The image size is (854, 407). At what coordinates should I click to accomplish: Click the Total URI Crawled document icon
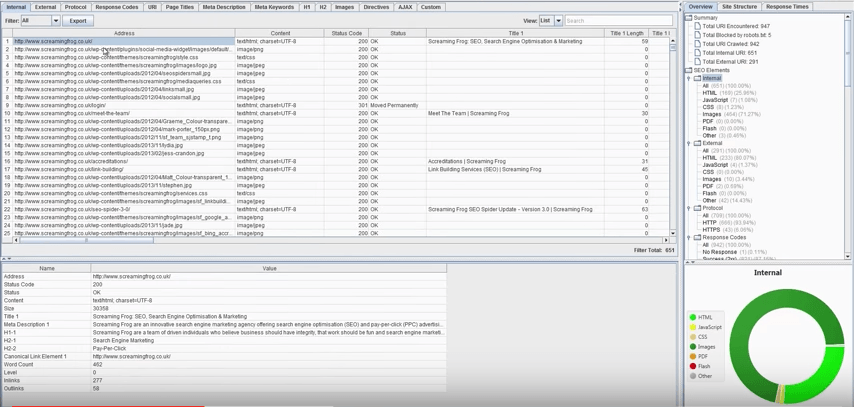[x=698, y=44]
